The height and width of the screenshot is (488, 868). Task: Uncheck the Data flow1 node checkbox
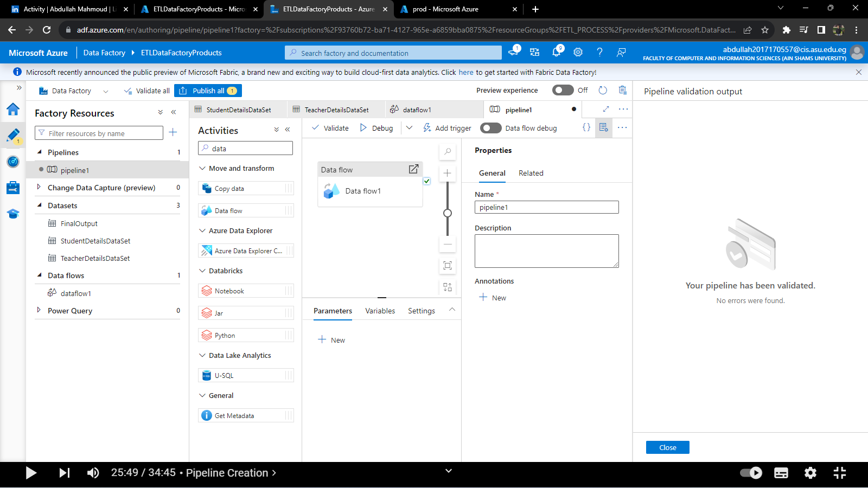(427, 181)
